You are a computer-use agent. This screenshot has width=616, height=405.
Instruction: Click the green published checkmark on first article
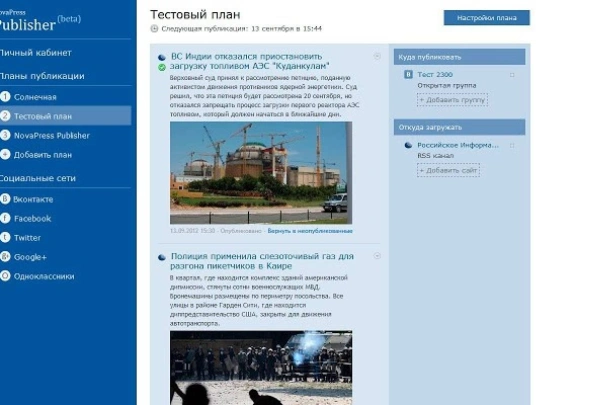click(x=161, y=68)
